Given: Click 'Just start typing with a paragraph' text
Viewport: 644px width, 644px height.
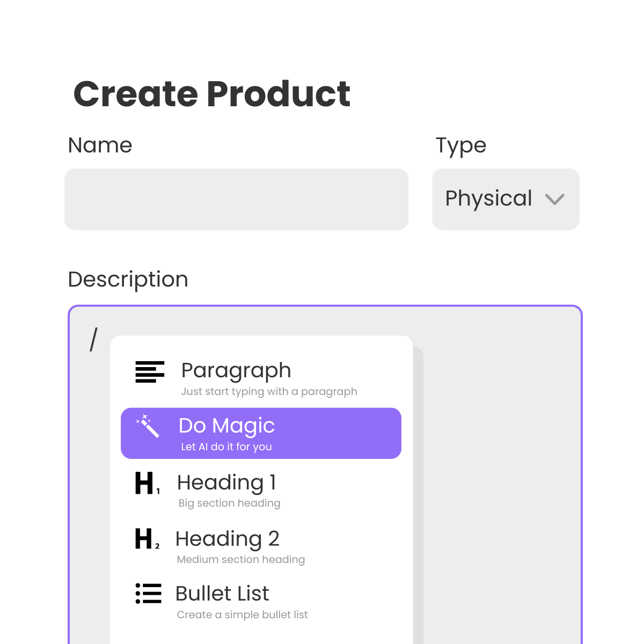Looking at the screenshot, I should (x=269, y=392).
